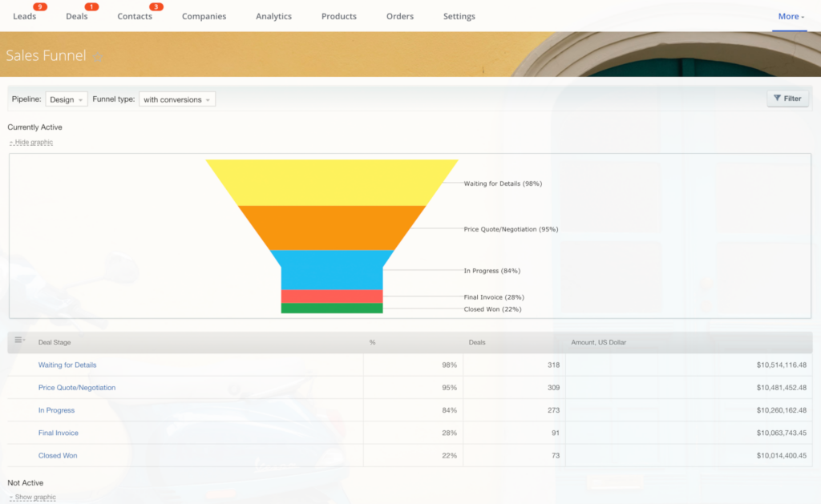Collapse chart using Hide graphic

33,143
